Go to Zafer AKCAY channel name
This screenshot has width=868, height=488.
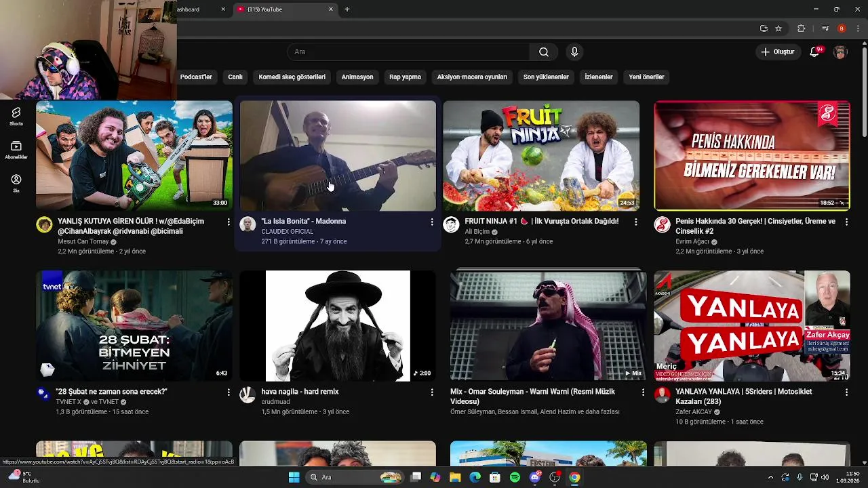(694, 411)
